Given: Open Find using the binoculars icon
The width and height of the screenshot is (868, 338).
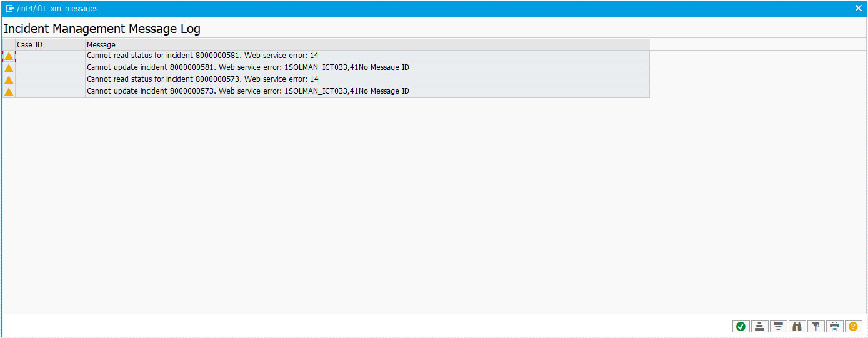Looking at the screenshot, I should (x=797, y=326).
